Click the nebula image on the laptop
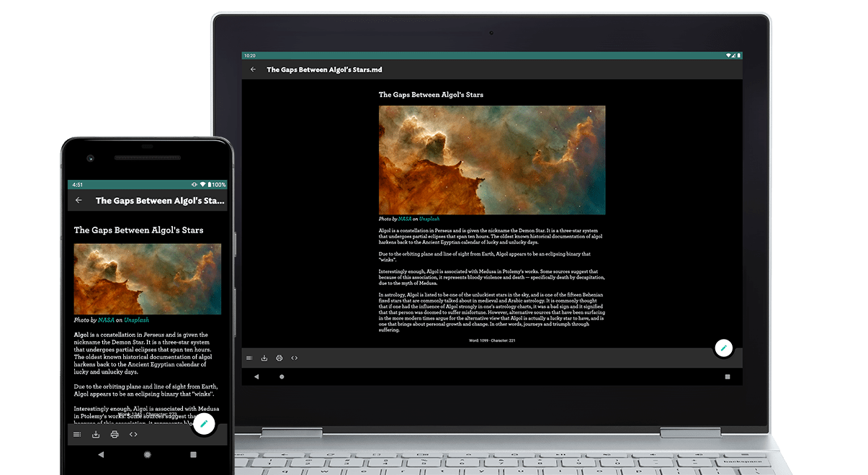 tap(492, 160)
